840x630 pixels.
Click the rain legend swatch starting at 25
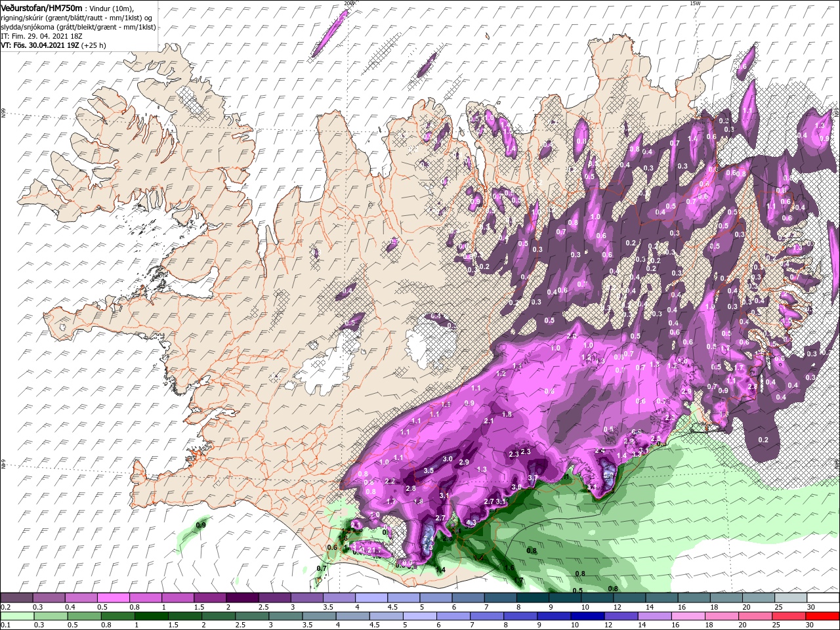pyautogui.click(x=790, y=616)
